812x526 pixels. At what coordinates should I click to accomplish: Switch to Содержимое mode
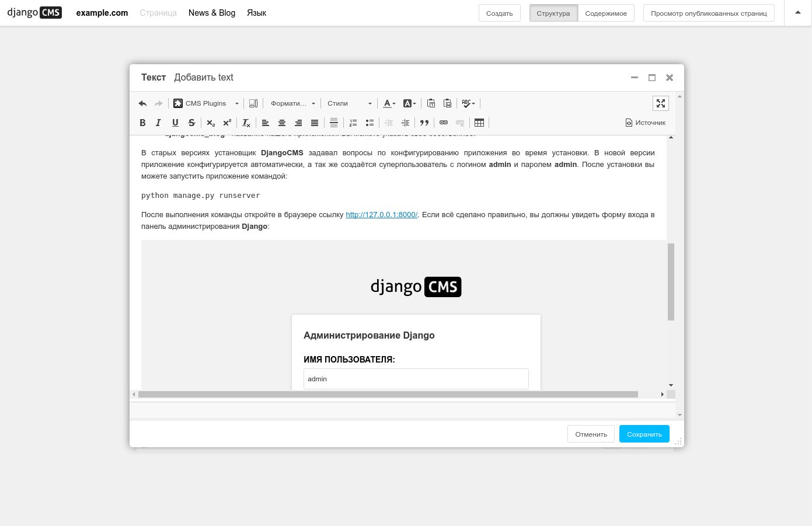(x=606, y=13)
